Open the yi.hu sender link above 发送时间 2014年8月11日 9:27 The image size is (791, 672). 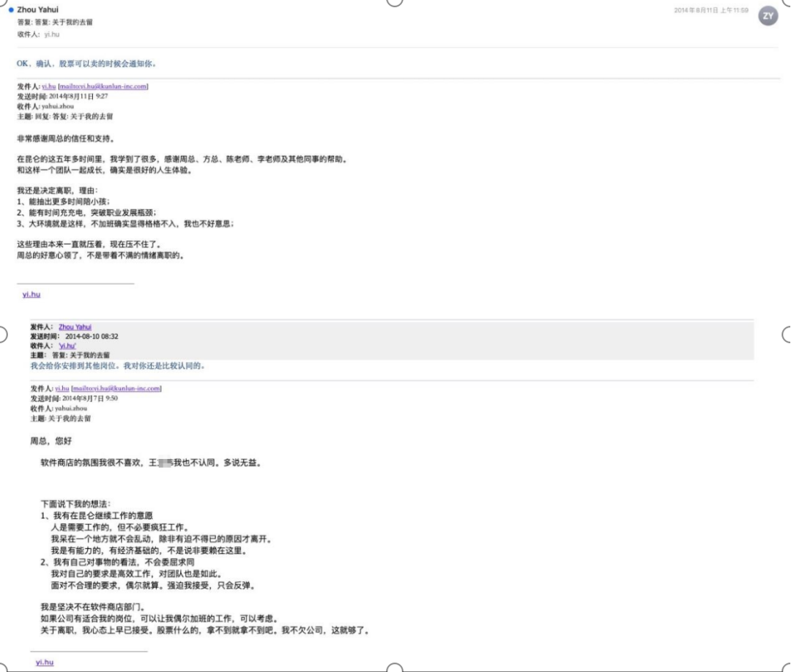coord(49,86)
